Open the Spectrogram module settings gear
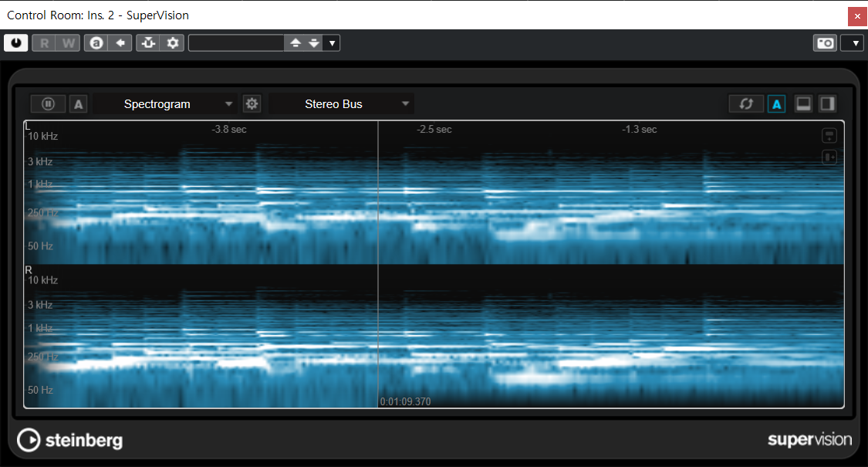 [x=252, y=103]
